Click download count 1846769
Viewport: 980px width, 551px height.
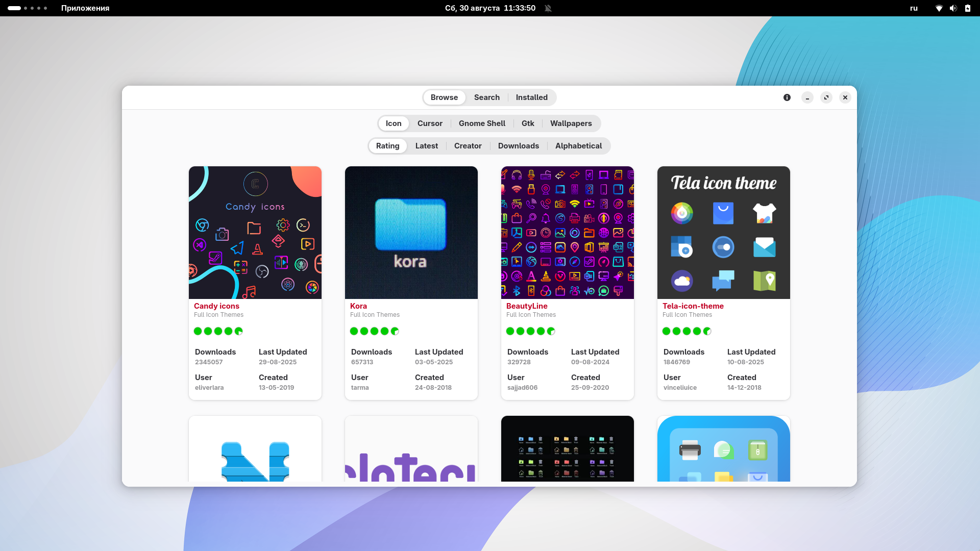[677, 362]
